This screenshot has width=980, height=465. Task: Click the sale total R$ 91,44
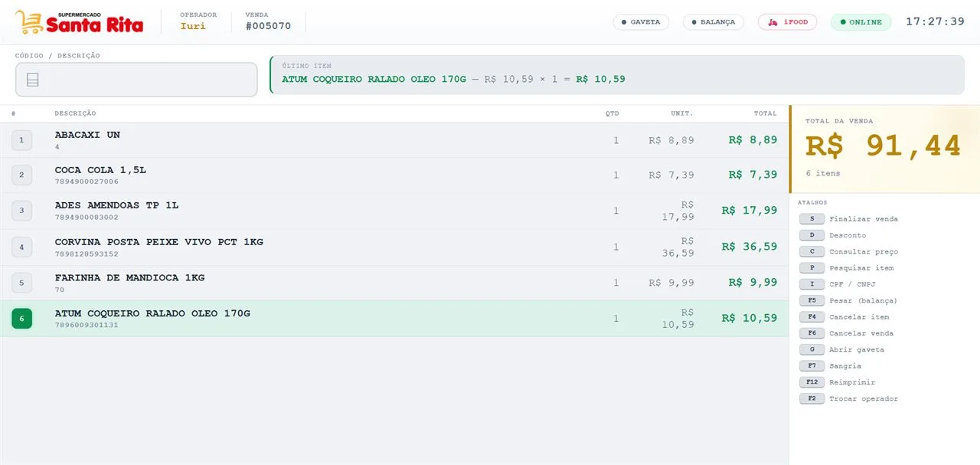tap(883, 146)
